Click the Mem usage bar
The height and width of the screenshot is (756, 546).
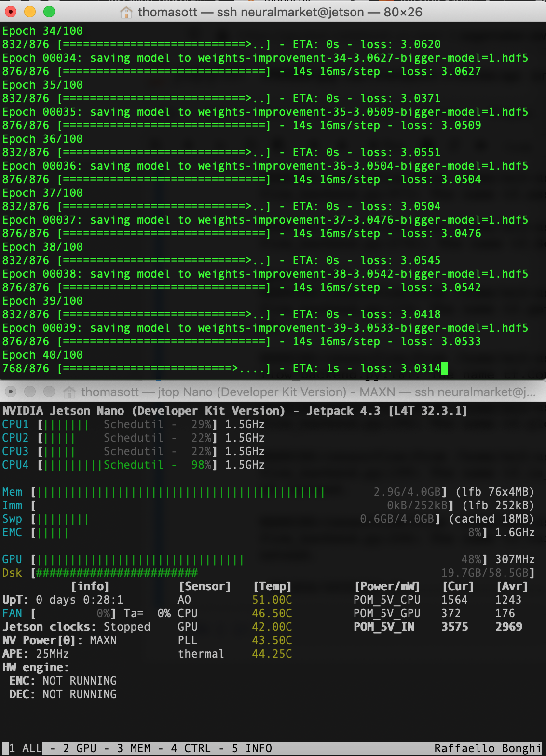tap(239, 492)
